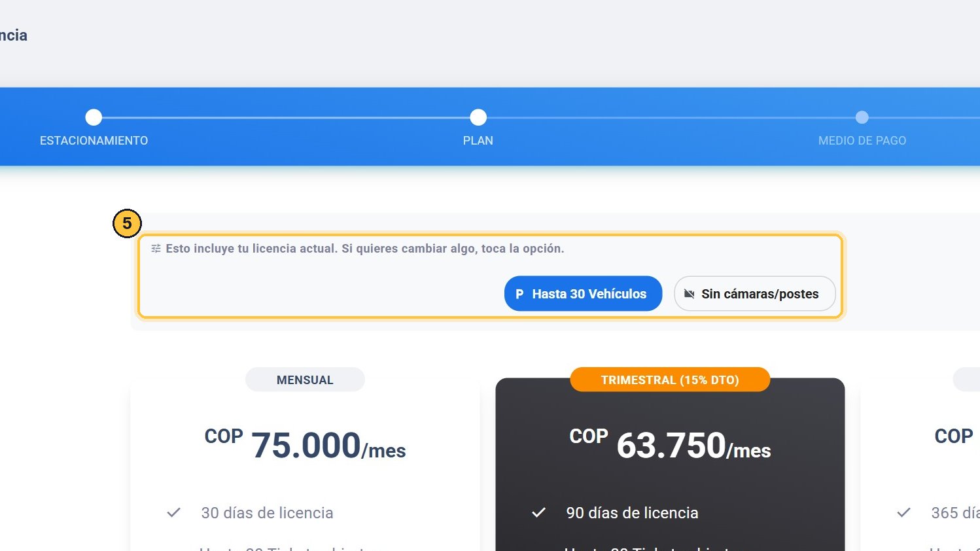980x551 pixels.
Task: Choose the MENSUAL plan label
Action: (305, 380)
